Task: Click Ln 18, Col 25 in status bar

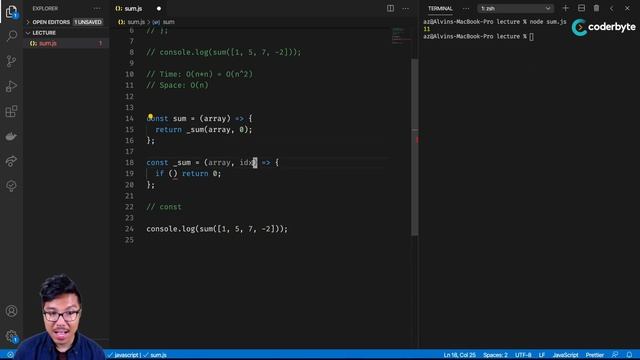Action: [x=459, y=355]
